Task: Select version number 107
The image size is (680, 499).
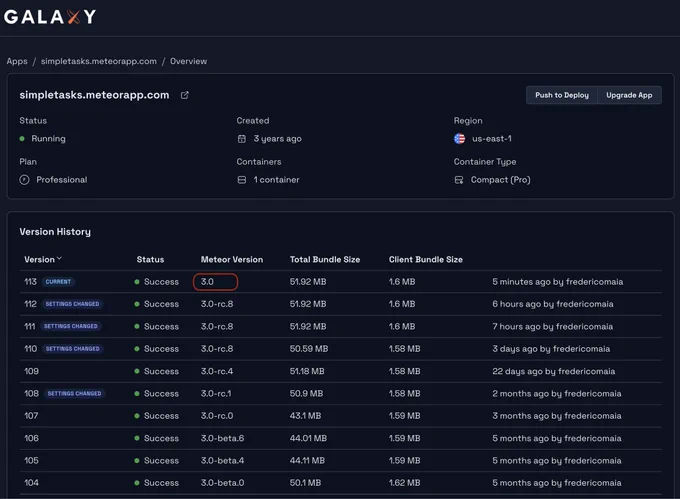Action: 31,416
